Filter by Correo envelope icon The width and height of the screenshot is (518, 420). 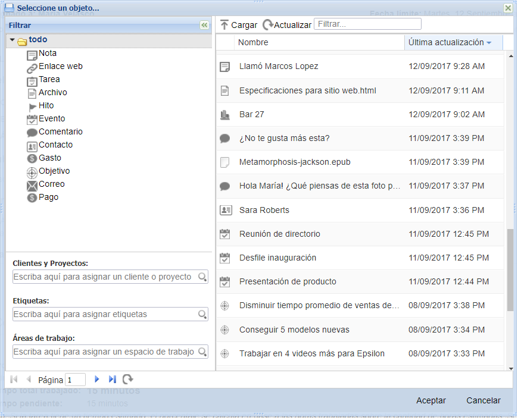coord(32,185)
